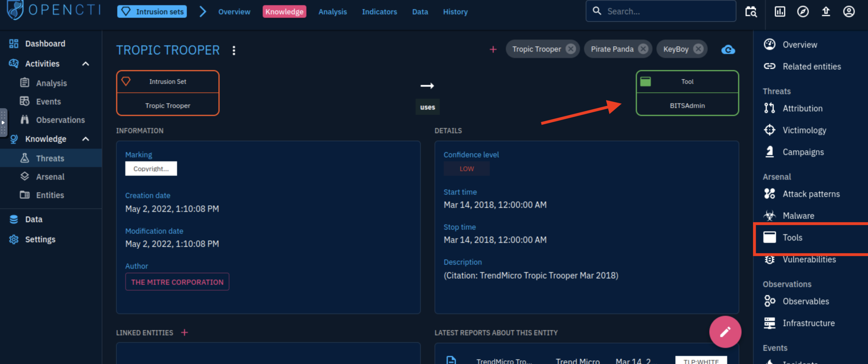Click the citation description text
This screenshot has width=868, height=364.
[x=531, y=275]
